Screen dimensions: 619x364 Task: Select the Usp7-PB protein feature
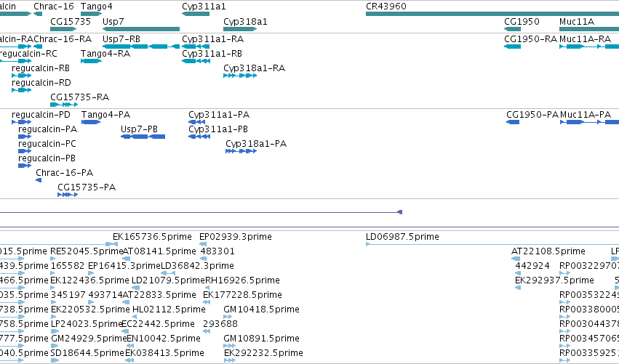pyautogui.click(x=143, y=137)
